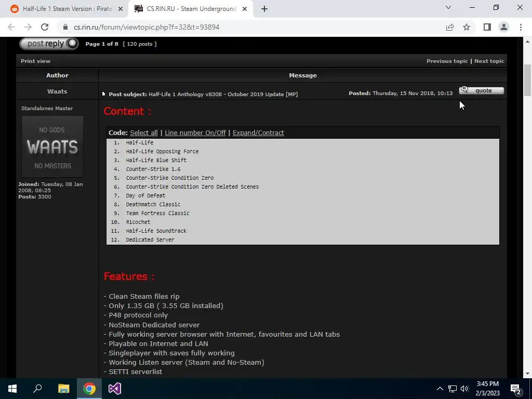Close the Half-Life 1 Steam Version tab
532x399 pixels.
click(x=121, y=9)
